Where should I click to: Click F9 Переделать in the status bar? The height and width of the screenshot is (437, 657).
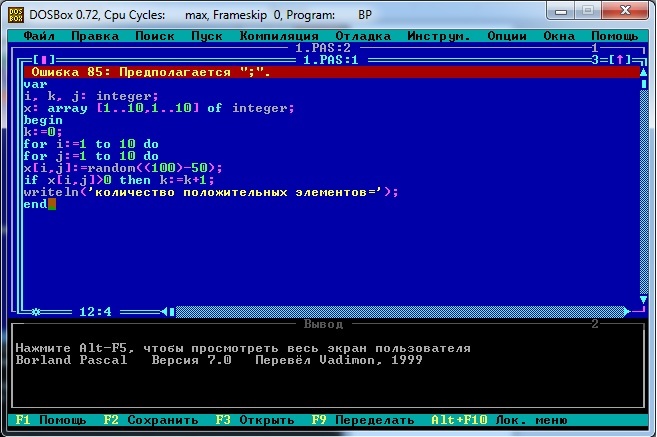pos(363,420)
